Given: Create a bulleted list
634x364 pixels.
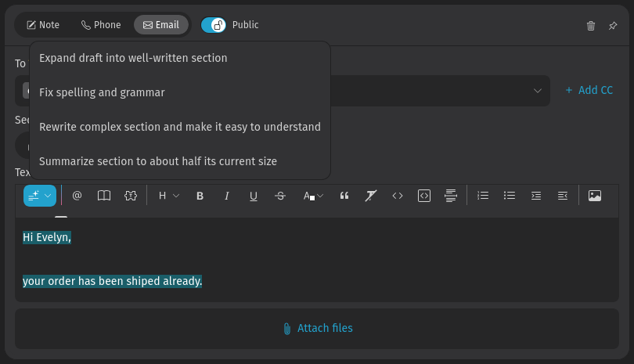Looking at the screenshot, I should tap(510, 196).
